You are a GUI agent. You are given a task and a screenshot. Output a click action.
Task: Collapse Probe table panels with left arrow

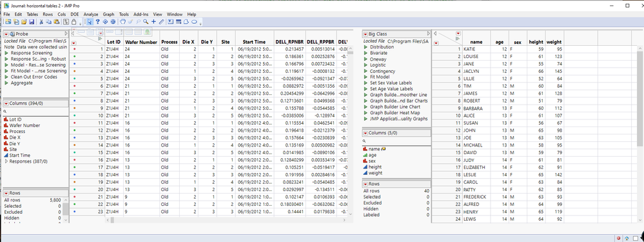pos(73,34)
